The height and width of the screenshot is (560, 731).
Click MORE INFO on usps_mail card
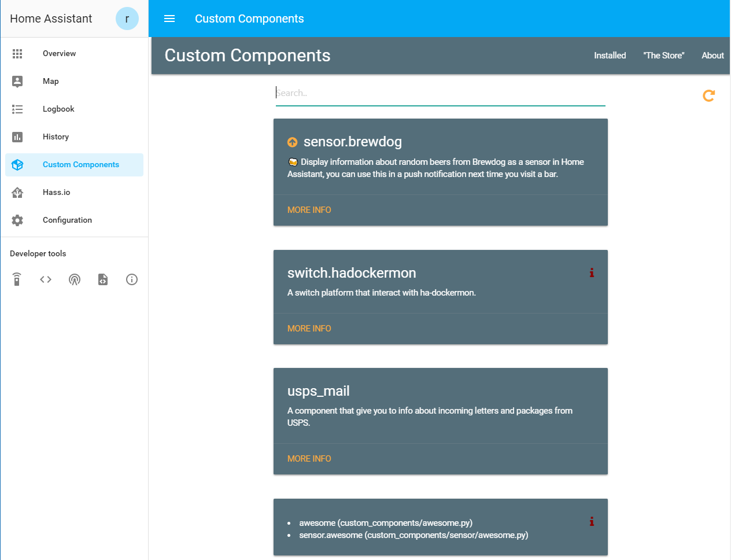pyautogui.click(x=309, y=459)
